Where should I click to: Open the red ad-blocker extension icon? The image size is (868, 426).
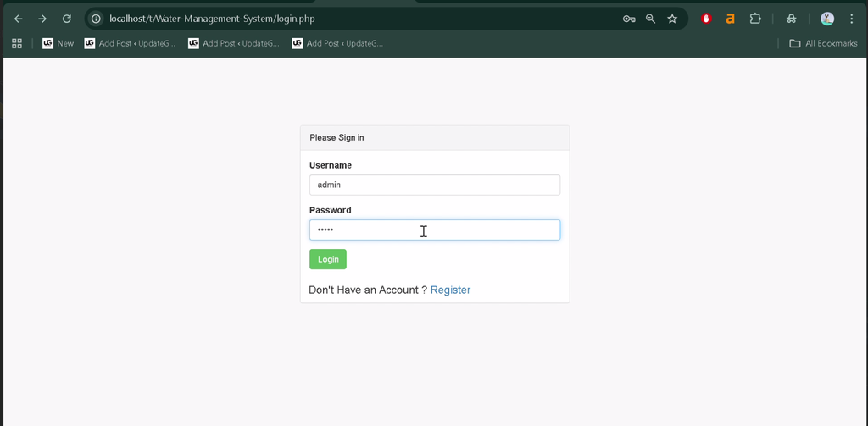click(x=706, y=19)
